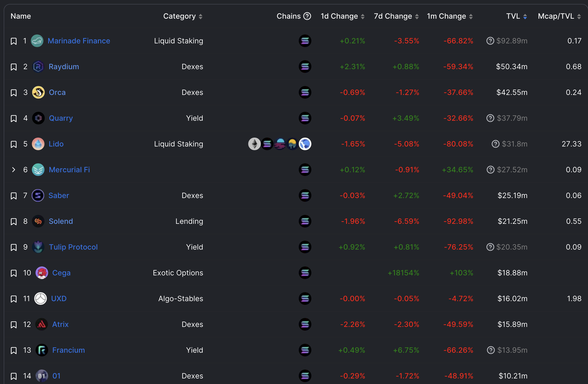
Task: Open the Tulip Protocol link
Action: click(73, 247)
